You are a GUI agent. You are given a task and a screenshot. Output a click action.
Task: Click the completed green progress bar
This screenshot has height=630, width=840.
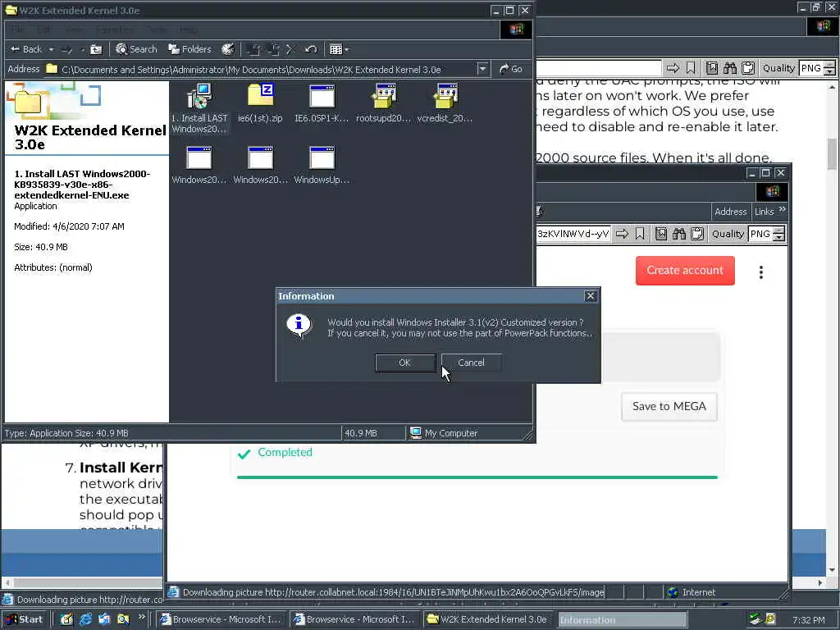click(x=477, y=477)
